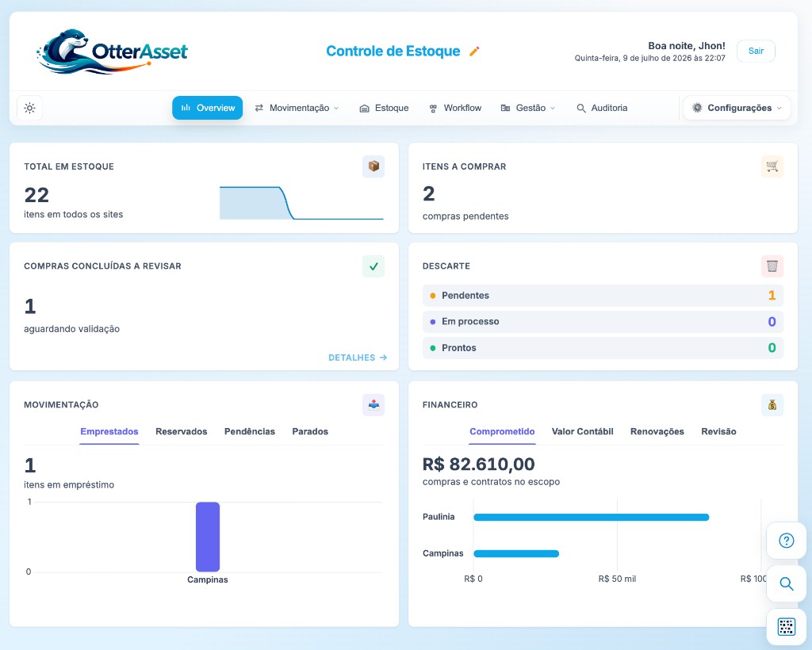Viewport: 812px width, 650px height.
Task: Toggle light theme sun icon
Action: coord(29,108)
